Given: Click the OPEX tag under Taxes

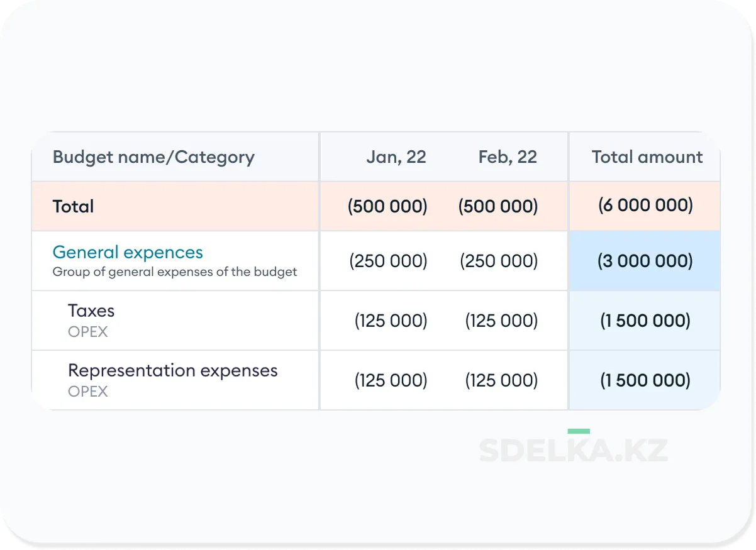Looking at the screenshot, I should tap(88, 331).
